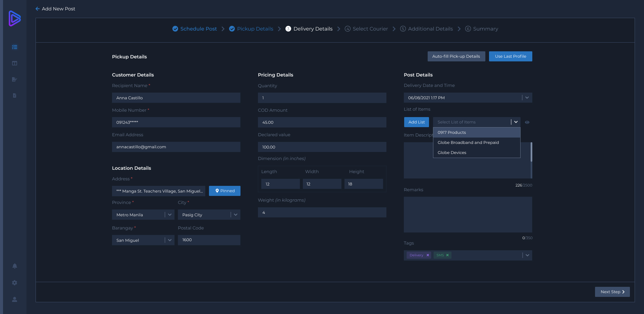Click Use Last Profile button
Viewport: 644px width, 314px height.
click(x=511, y=56)
